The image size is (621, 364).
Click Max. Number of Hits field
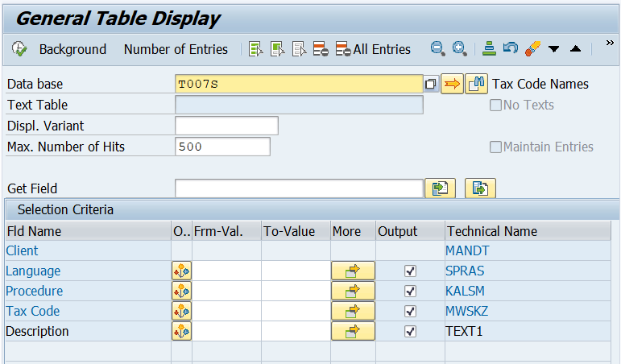pos(222,147)
